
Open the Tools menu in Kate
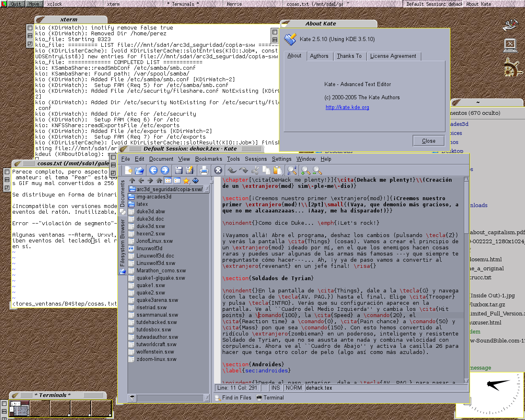[233, 159]
